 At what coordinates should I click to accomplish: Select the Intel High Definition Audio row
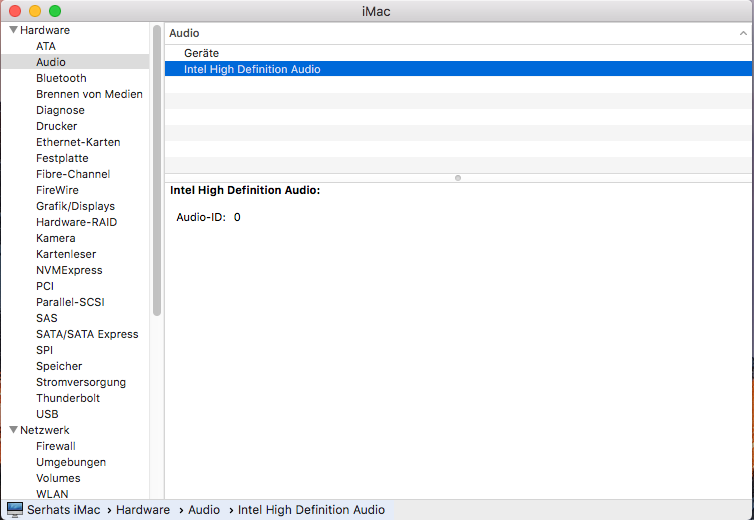pyautogui.click(x=252, y=69)
